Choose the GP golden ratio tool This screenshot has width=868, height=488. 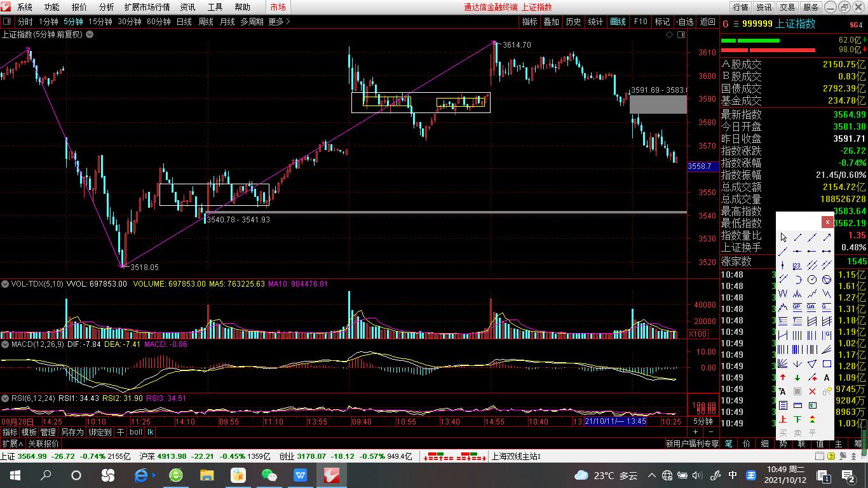(x=797, y=306)
